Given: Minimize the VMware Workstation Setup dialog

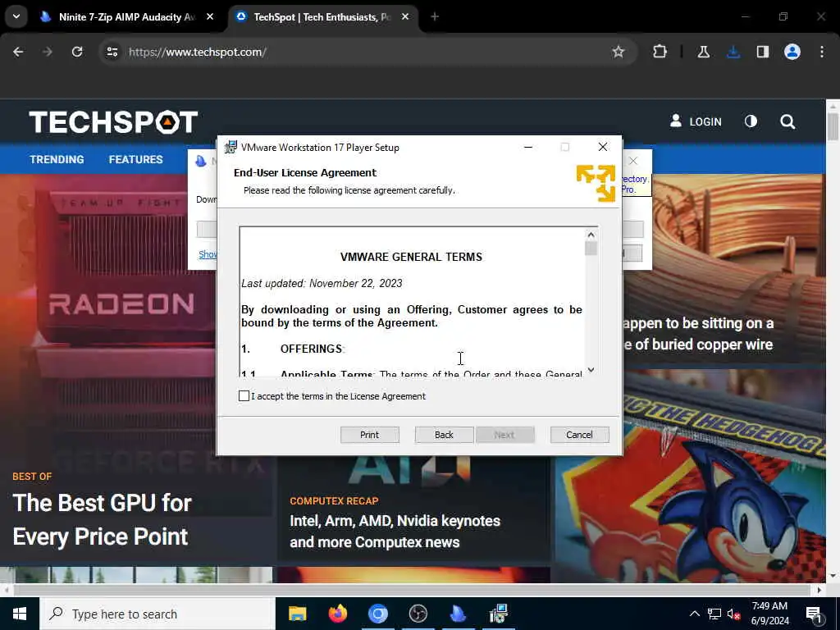Looking at the screenshot, I should point(528,148).
